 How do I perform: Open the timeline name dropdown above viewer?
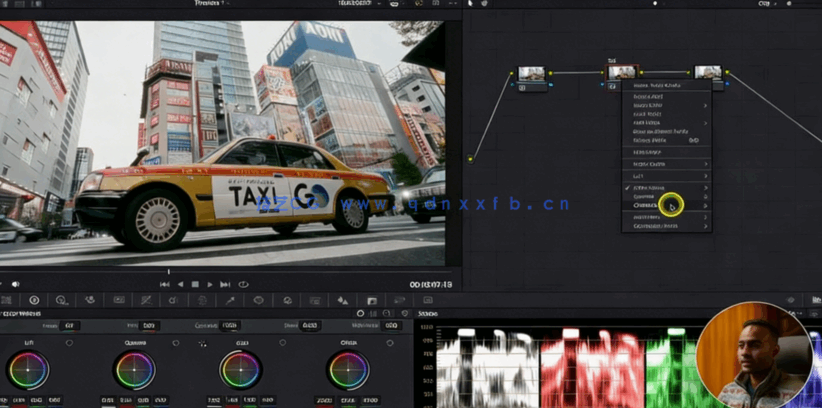coord(210,3)
